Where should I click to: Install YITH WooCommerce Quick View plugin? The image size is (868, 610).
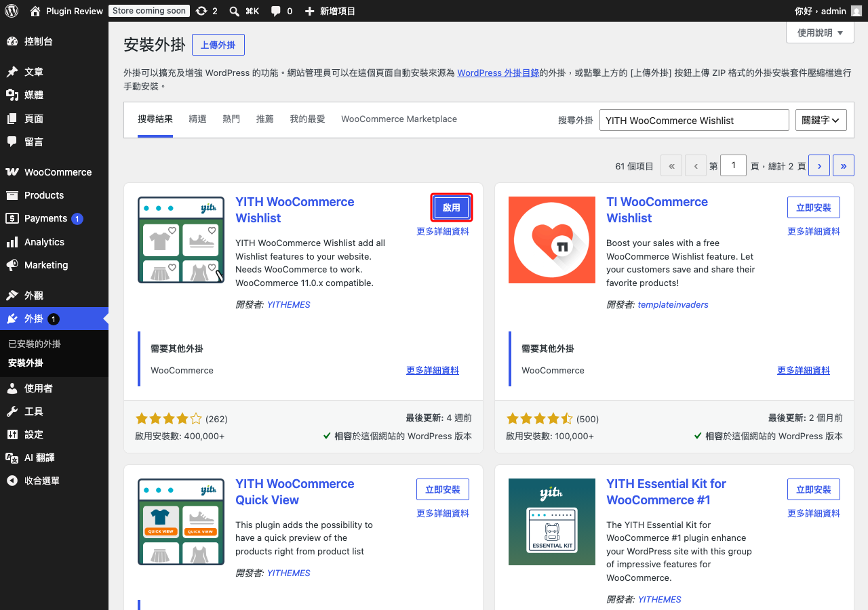[x=443, y=489]
